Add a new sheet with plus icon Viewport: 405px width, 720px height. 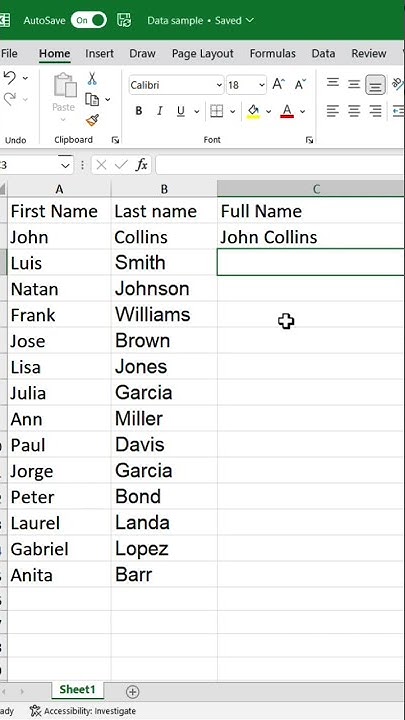[x=132, y=692]
